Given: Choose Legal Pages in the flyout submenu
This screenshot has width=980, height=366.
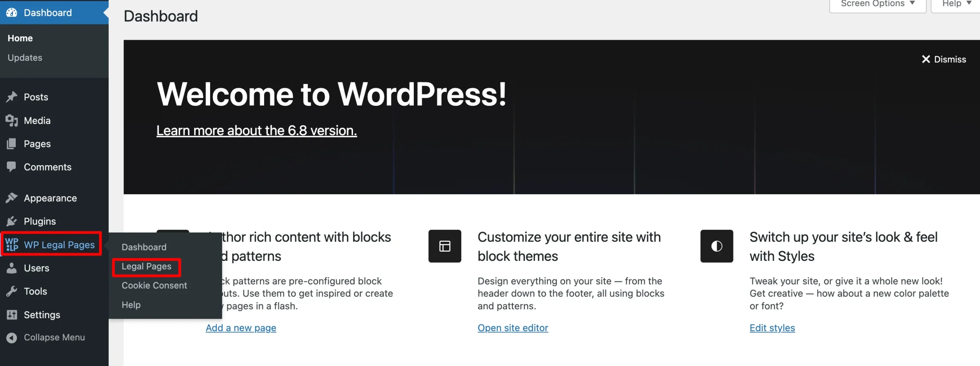Looking at the screenshot, I should [146, 267].
